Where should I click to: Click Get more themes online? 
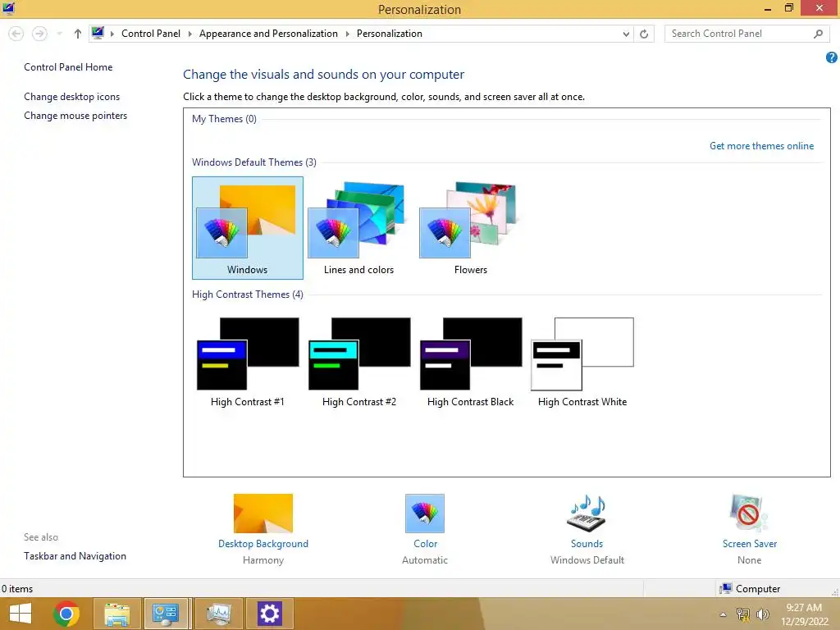point(761,146)
